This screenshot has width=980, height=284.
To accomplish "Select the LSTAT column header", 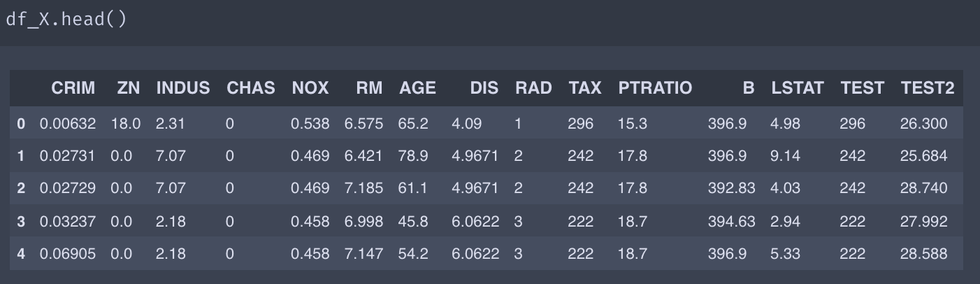I will [797, 88].
